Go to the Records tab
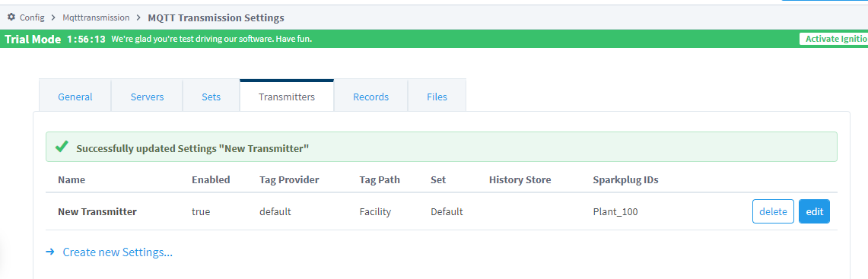The image size is (868, 279). click(371, 97)
